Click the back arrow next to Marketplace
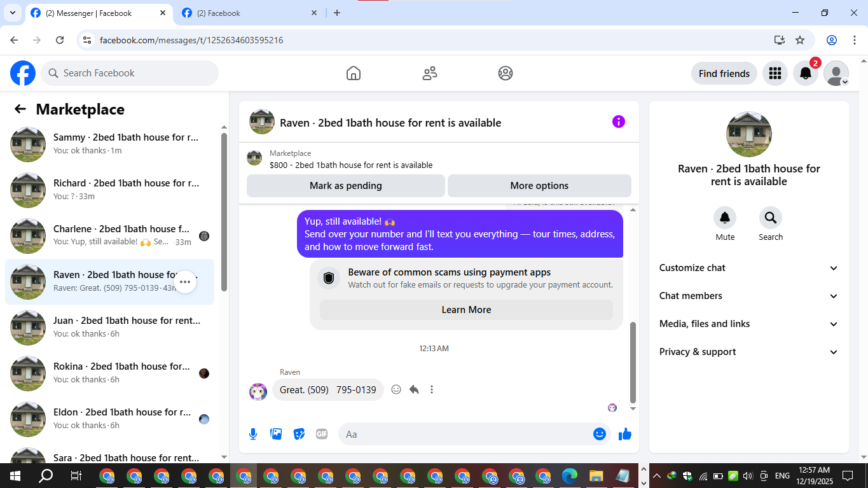Screen dimensions: 868x488 click(20, 109)
